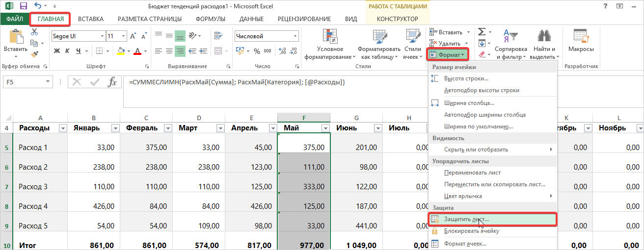The width and height of the screenshot is (644, 250).
Task: Toggle bold Ж formatting
Action: pos(56,51)
